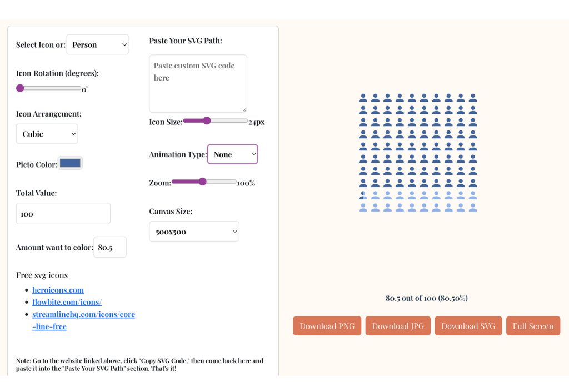
Task: Open the Select Icon dropdown showing Person
Action: tap(97, 44)
